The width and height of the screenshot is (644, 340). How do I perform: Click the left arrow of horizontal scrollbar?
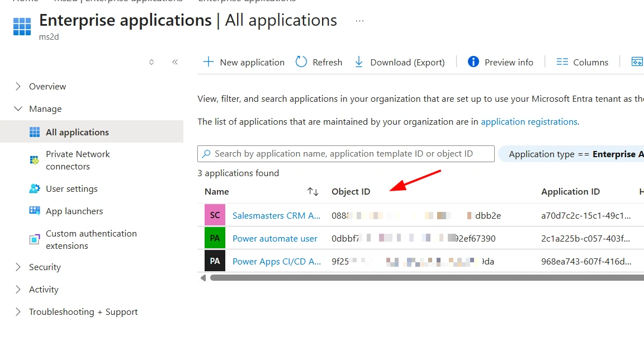(x=203, y=278)
